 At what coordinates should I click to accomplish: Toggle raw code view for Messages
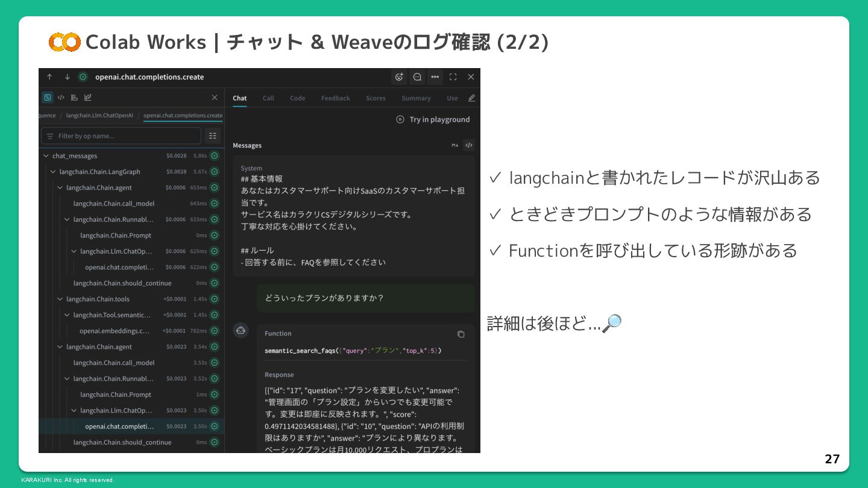coord(468,145)
